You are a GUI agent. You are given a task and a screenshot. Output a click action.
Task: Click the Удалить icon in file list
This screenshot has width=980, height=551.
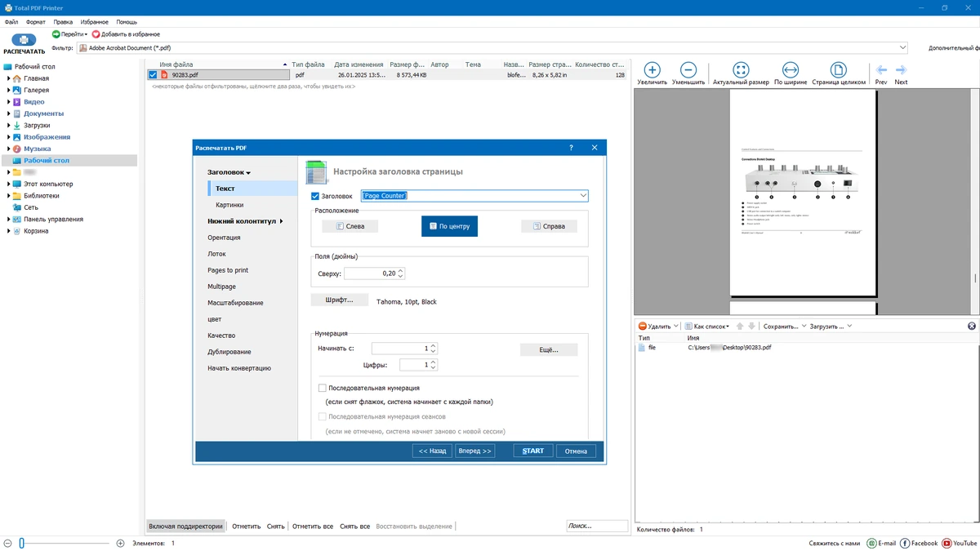click(x=643, y=327)
